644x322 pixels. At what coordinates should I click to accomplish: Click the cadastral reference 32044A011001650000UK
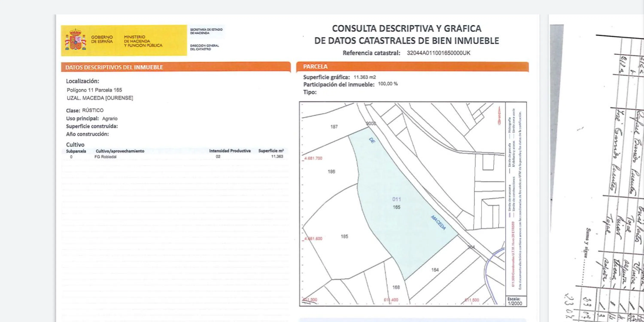pyautogui.click(x=438, y=53)
